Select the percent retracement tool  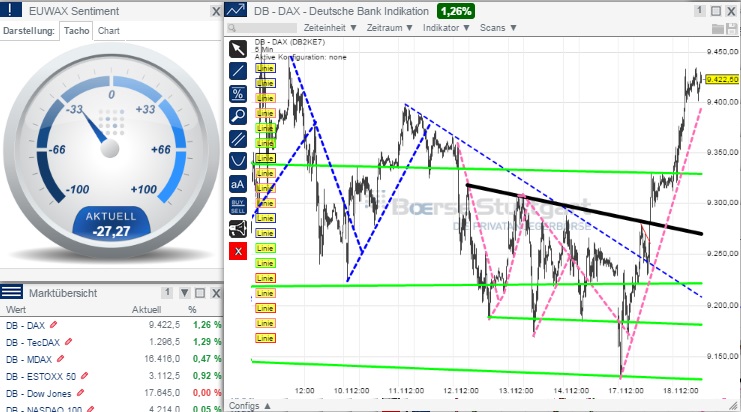(238, 94)
